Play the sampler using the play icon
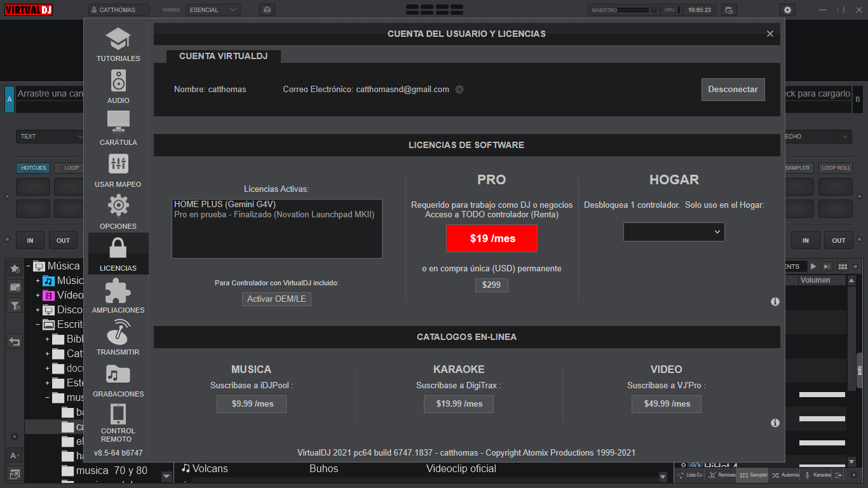The width and height of the screenshot is (868, 488). pyautogui.click(x=813, y=266)
